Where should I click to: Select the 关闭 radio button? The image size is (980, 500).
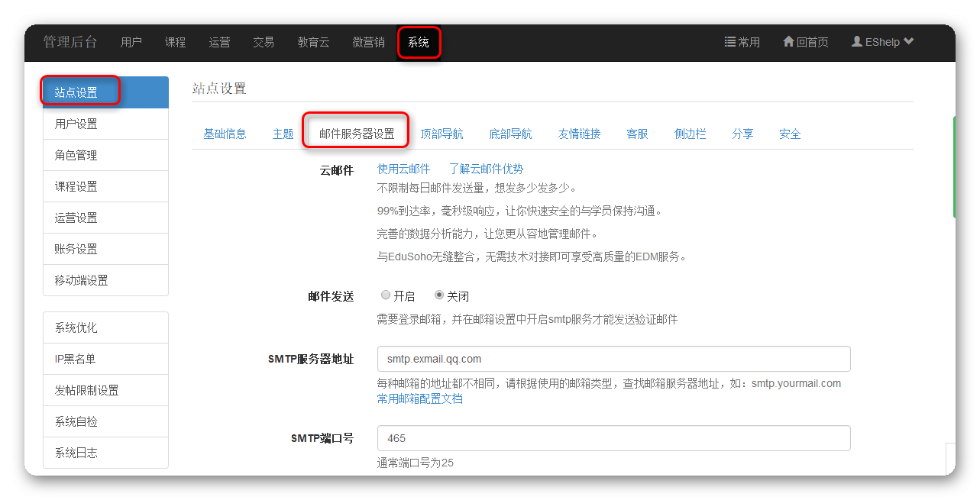439,295
